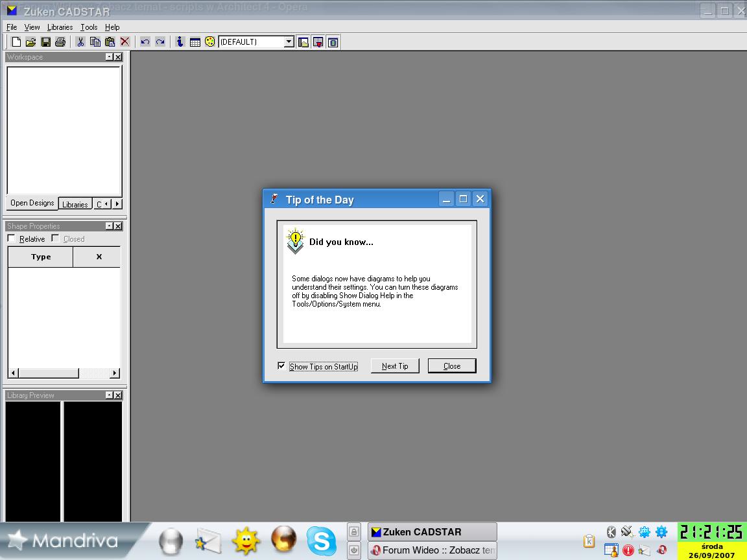Uncheck Show Tips on StartUp

pyautogui.click(x=281, y=366)
